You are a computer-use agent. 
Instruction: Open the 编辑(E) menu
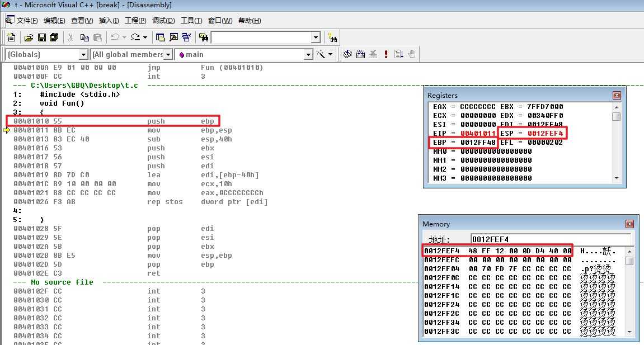click(54, 21)
